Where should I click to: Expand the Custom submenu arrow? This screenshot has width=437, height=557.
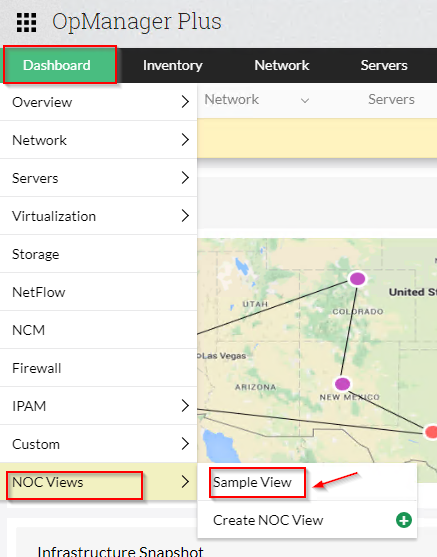185,443
